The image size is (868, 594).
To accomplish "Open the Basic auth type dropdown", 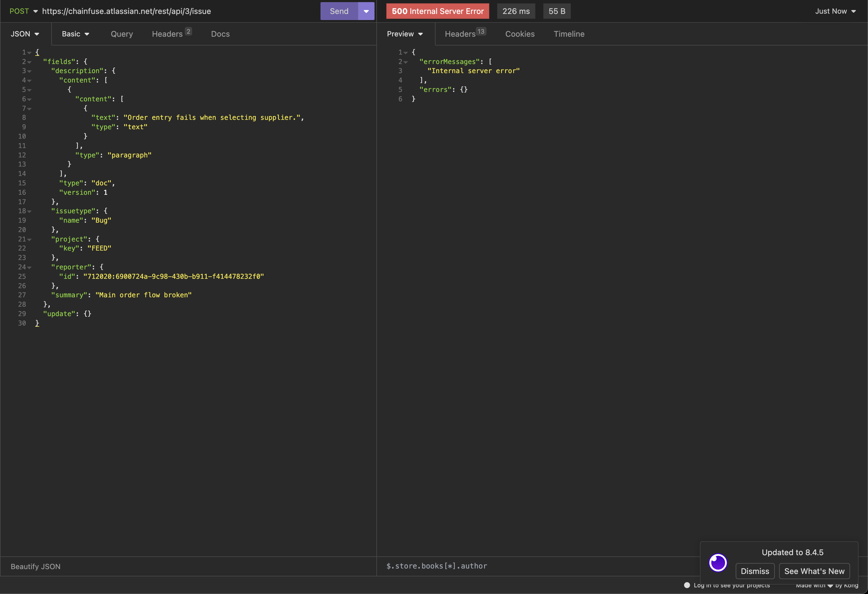I will point(76,34).
